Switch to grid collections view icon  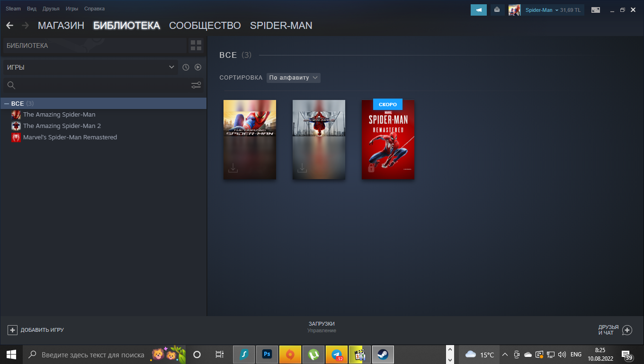(196, 45)
